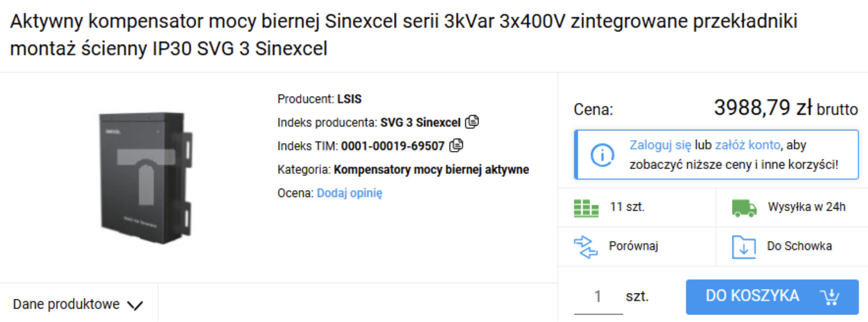Click the Porównaj compare arrows icon
Image resolution: width=868 pixels, height=322 pixels.
pos(586,247)
